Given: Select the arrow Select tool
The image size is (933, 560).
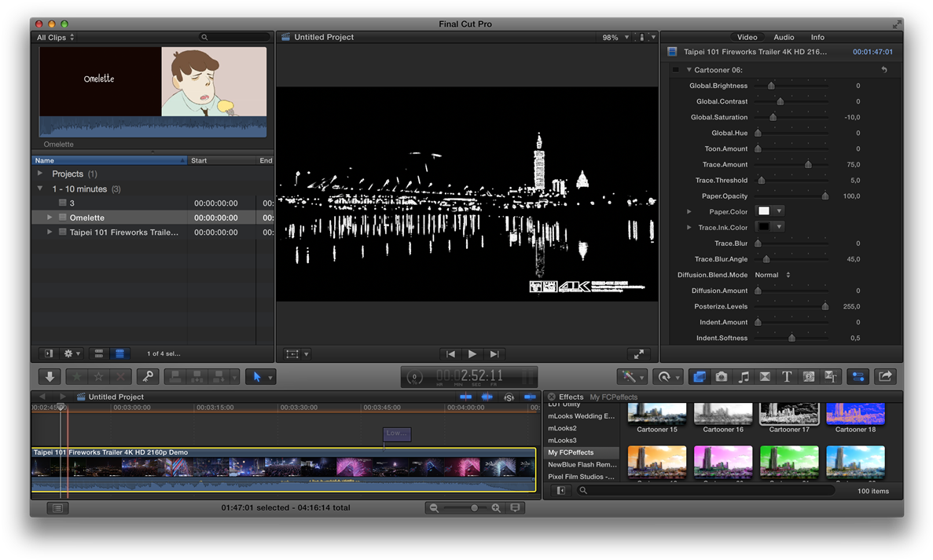Looking at the screenshot, I should (x=257, y=376).
